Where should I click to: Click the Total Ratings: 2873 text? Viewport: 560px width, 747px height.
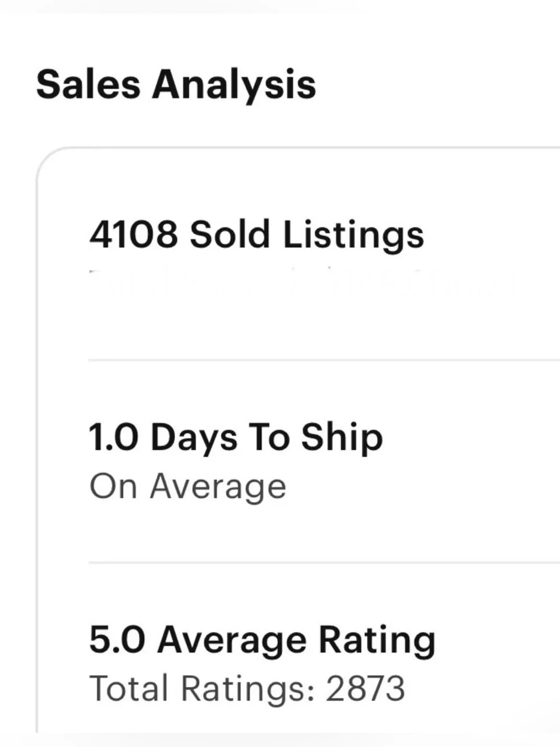coord(247,688)
